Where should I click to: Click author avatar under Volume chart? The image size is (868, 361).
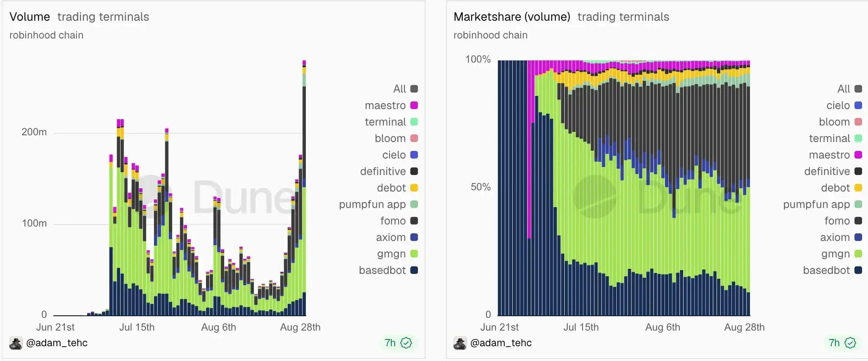16,343
